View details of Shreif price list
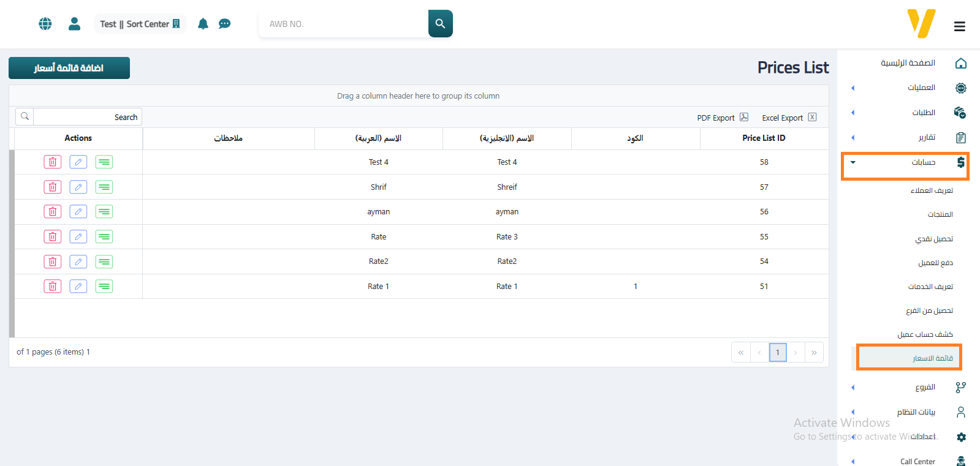980x466 pixels. [104, 187]
